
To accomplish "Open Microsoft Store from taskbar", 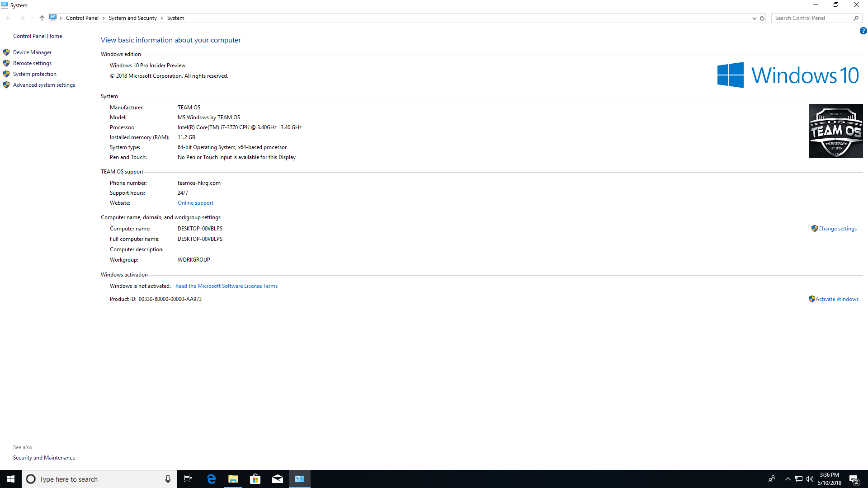I will coord(255,479).
